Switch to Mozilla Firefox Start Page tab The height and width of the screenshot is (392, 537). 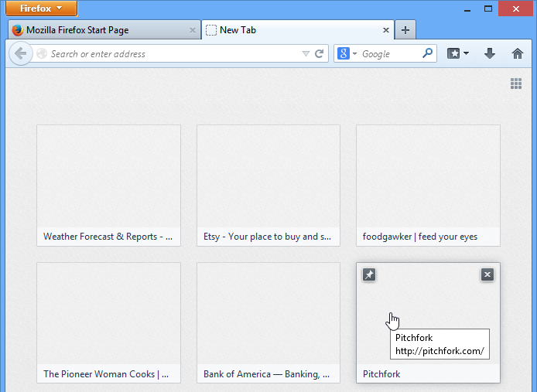point(104,30)
